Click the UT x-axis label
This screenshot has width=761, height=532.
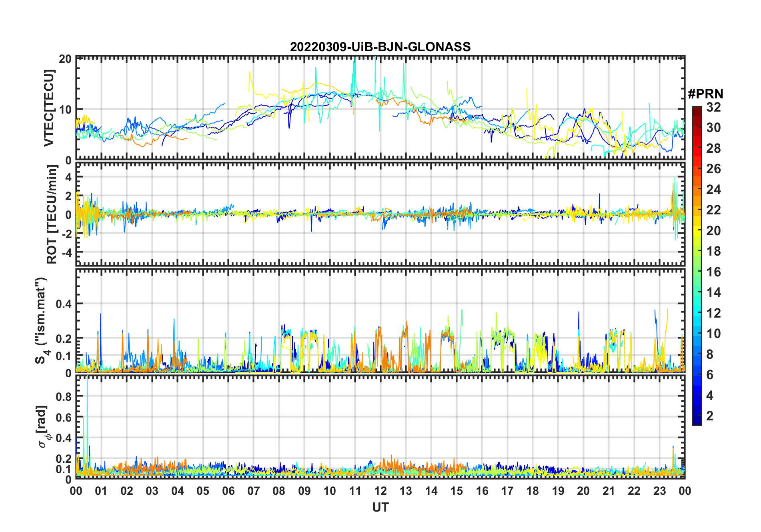click(x=380, y=507)
